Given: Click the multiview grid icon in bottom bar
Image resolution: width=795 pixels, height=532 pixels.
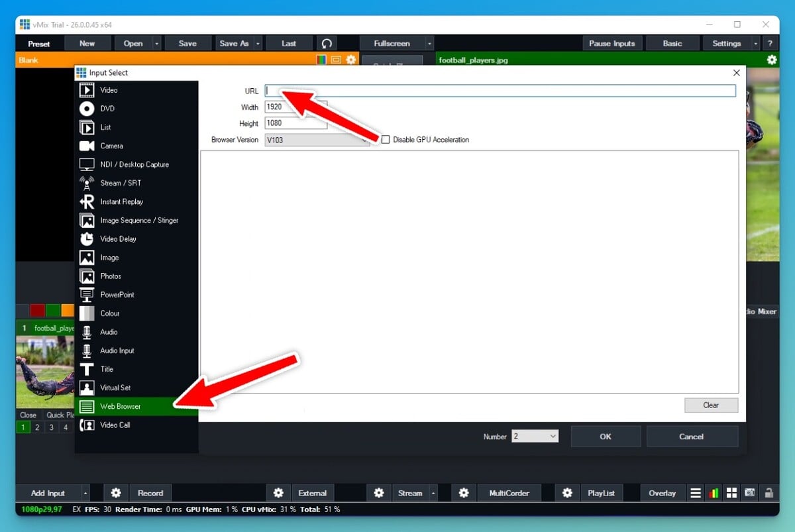Looking at the screenshot, I should pos(731,493).
